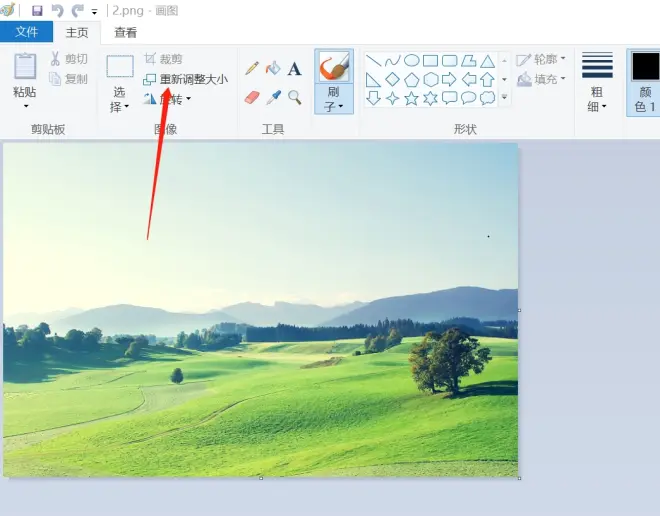Open the 旋转 rotate dropdown
660x516 pixels.
tap(168, 99)
